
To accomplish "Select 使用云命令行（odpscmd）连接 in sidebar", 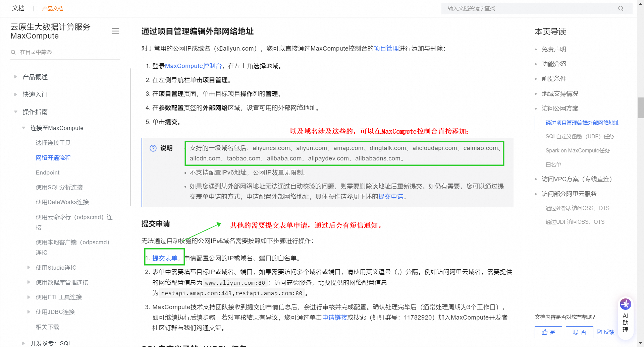I will coord(74,222).
